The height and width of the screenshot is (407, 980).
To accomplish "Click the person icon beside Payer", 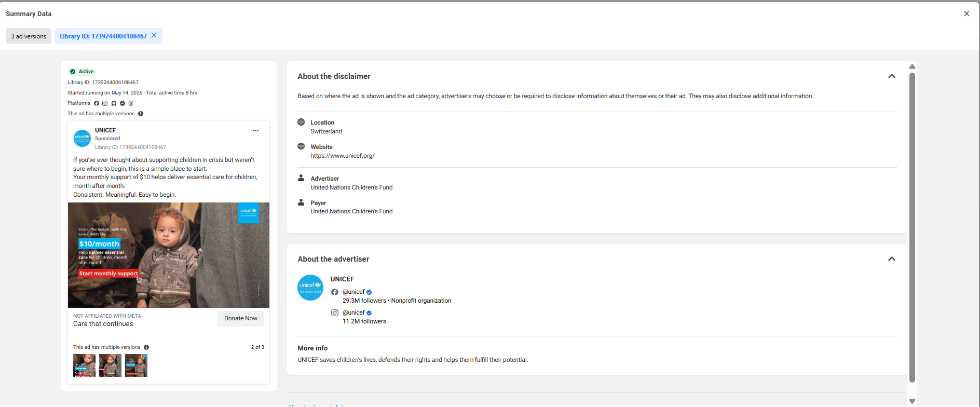I will (301, 202).
